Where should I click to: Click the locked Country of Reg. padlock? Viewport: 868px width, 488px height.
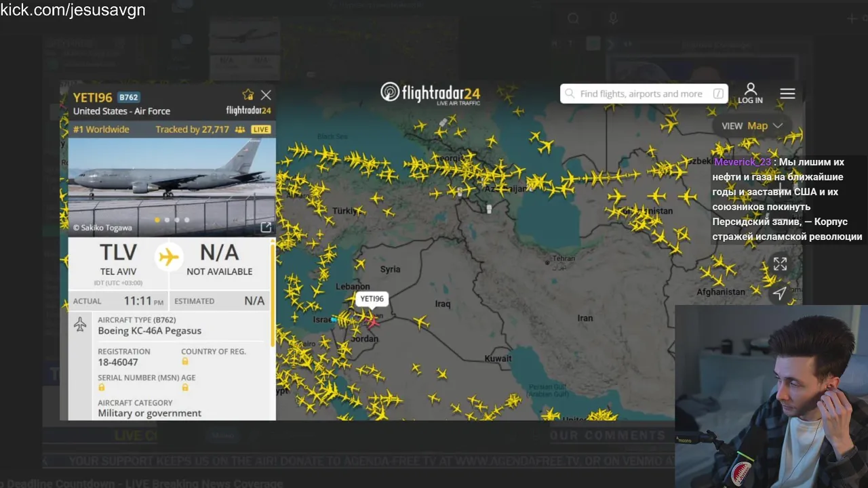coord(184,361)
